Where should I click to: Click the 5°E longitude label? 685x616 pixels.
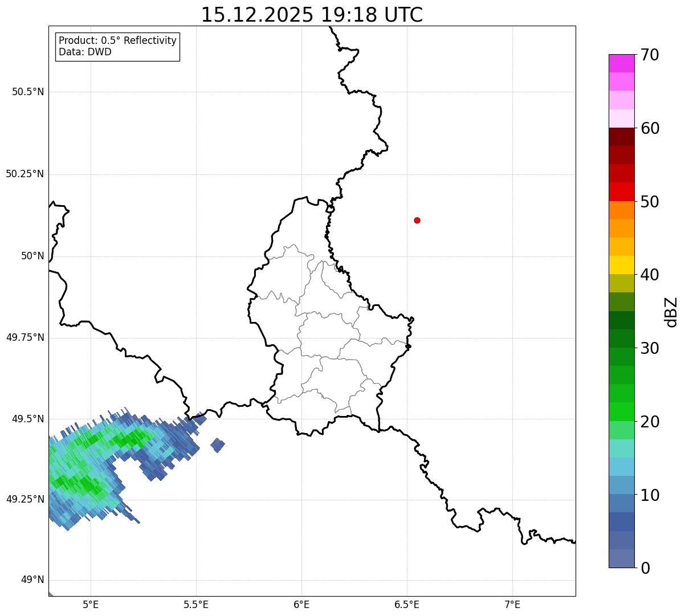91,604
